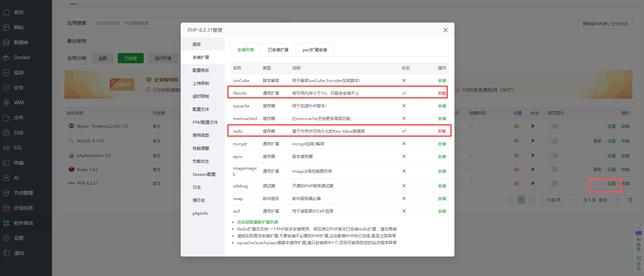
Task: Switch to the 安装列表 tab
Action: (246, 50)
